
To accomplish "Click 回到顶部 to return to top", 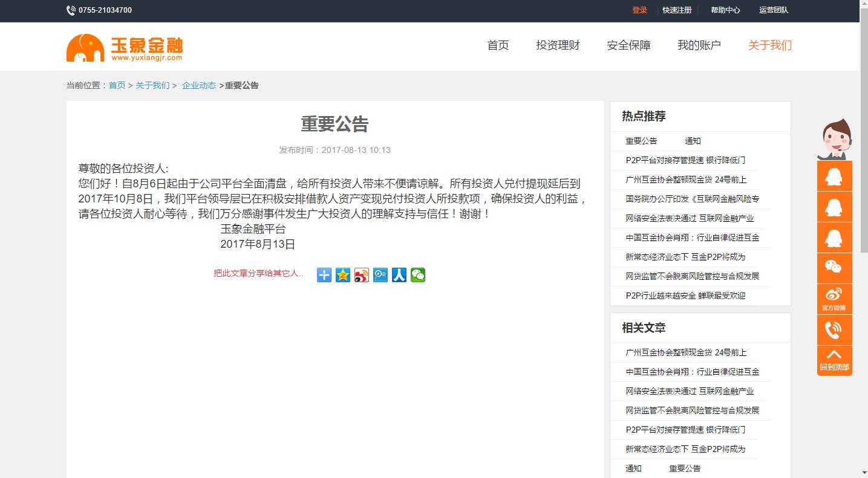I will [x=834, y=360].
